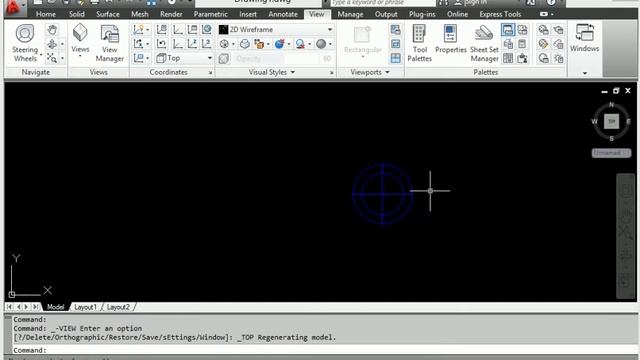Image resolution: width=640 pixels, height=360 pixels.
Task: Go to the last layout tab arrow
Action: [x=36, y=307]
